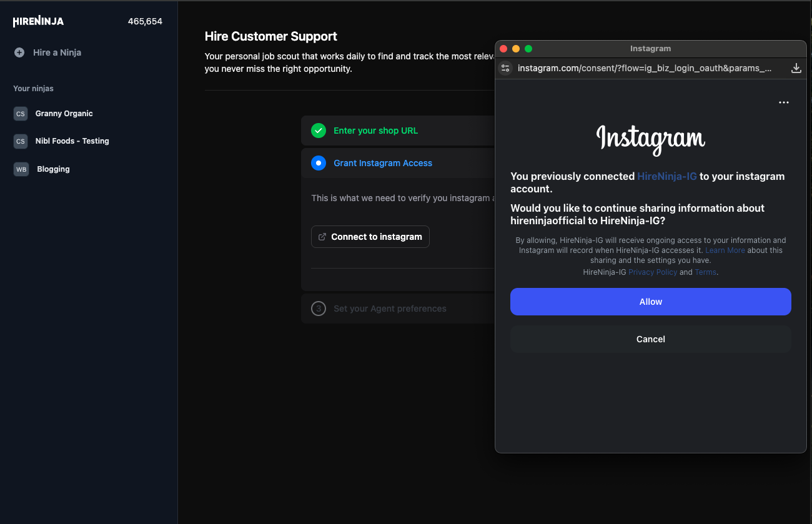This screenshot has height=524, width=812.
Task: Expand the Enter your shop URL step
Action: 375,131
